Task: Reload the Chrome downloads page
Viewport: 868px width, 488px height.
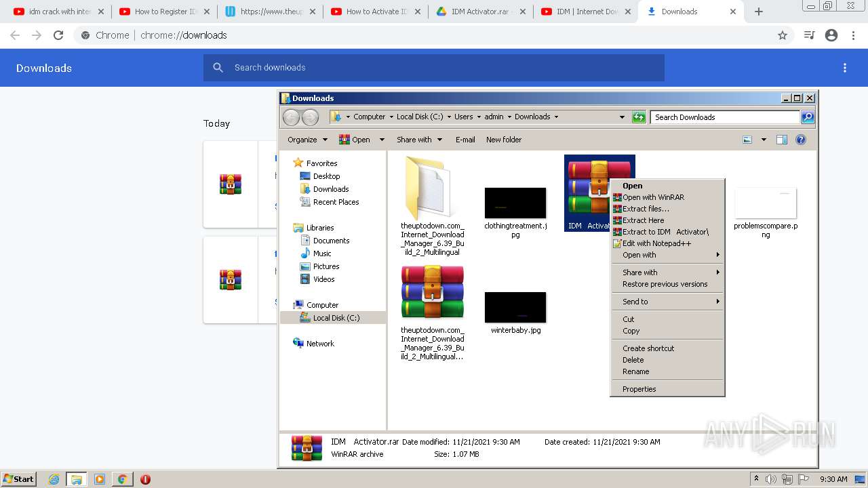Action: (58, 35)
